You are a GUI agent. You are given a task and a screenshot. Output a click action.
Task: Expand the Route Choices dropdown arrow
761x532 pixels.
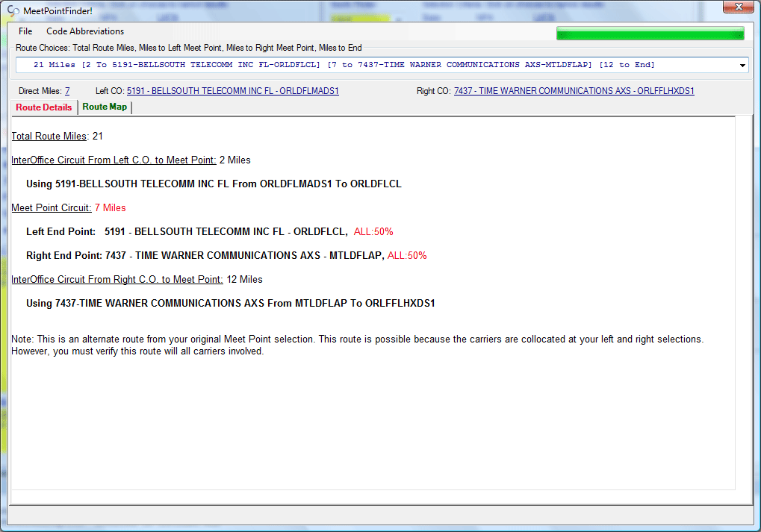[742, 65]
